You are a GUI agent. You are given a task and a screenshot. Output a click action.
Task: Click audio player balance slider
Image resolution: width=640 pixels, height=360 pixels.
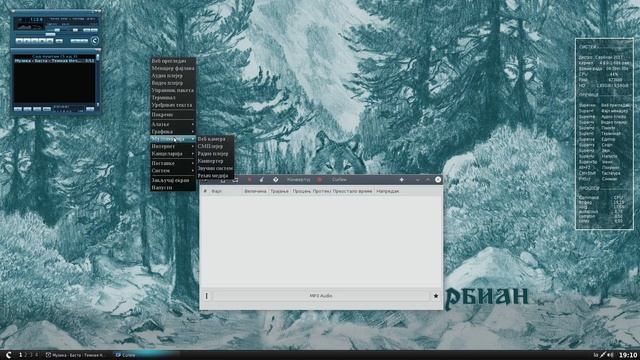coord(75,30)
